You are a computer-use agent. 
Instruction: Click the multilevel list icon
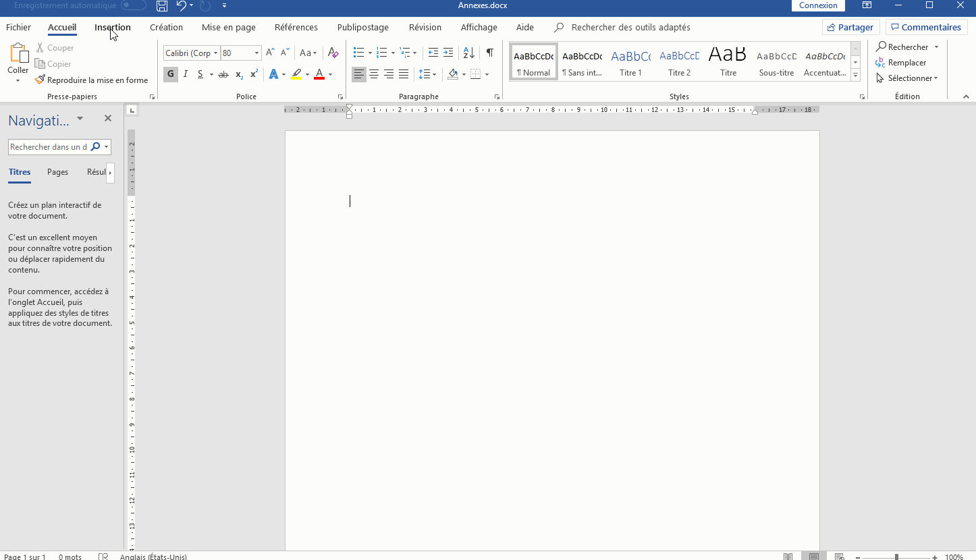pos(404,53)
